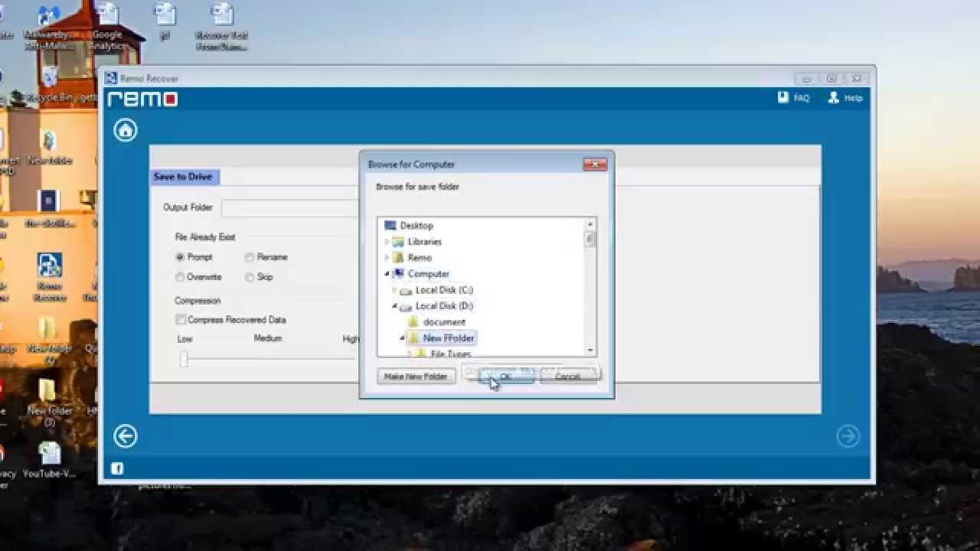
Task: Select the New FFolder folder icon
Action: [x=413, y=338]
